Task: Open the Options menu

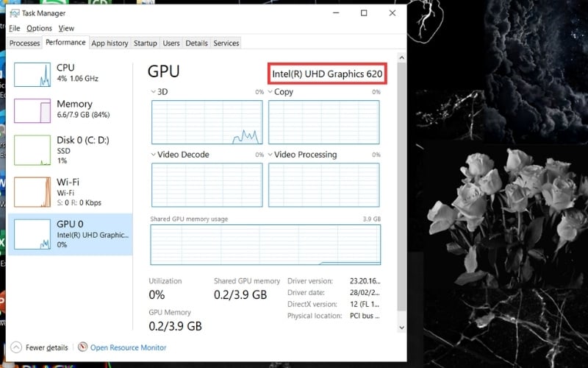Action: point(39,28)
